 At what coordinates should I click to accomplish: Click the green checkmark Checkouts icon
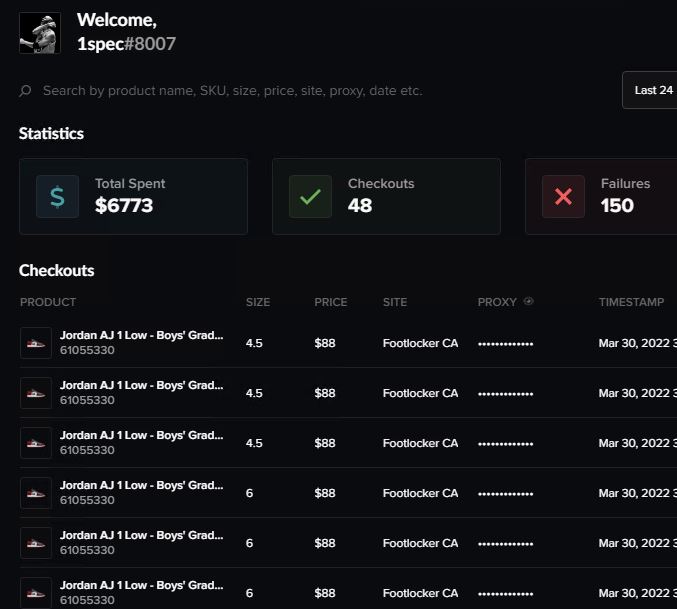pos(310,196)
